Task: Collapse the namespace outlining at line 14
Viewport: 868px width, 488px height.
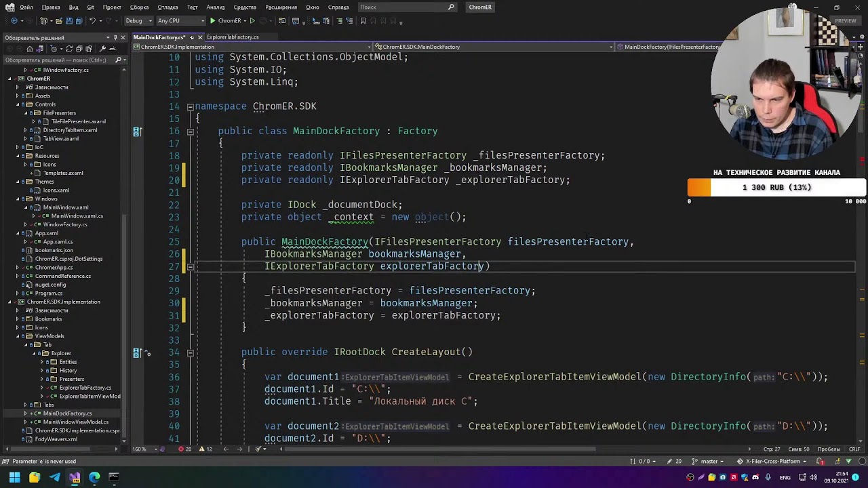Action: (x=191, y=106)
